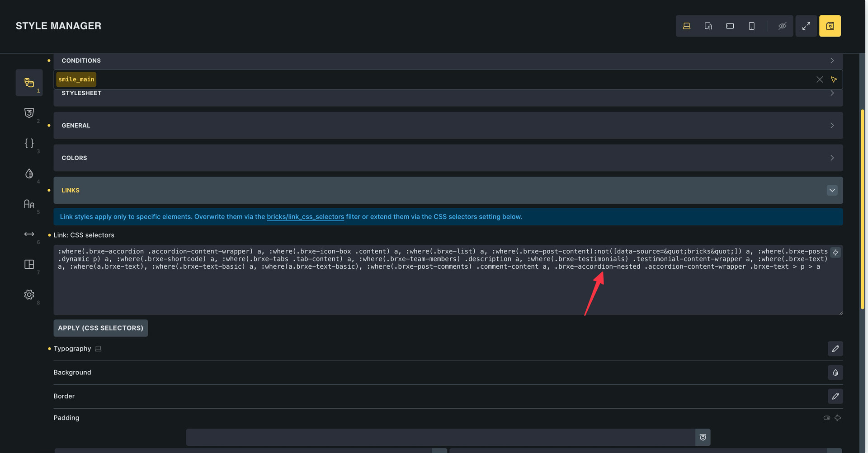
Task: Switch to mobile portrait breakpoint
Action: click(751, 26)
